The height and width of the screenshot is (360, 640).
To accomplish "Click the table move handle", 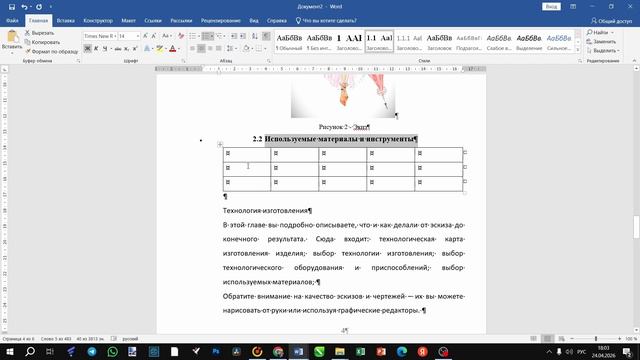I will 220,144.
